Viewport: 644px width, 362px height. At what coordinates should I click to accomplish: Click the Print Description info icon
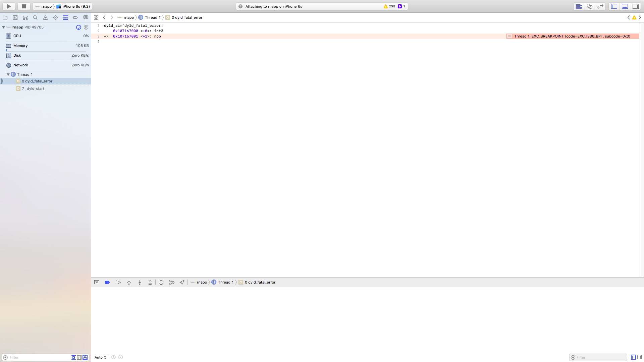click(121, 357)
